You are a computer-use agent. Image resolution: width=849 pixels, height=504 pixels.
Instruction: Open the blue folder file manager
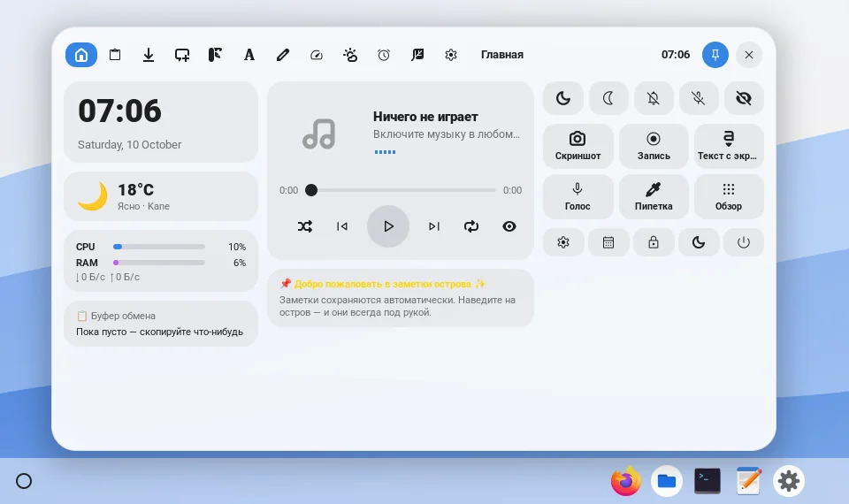667,481
